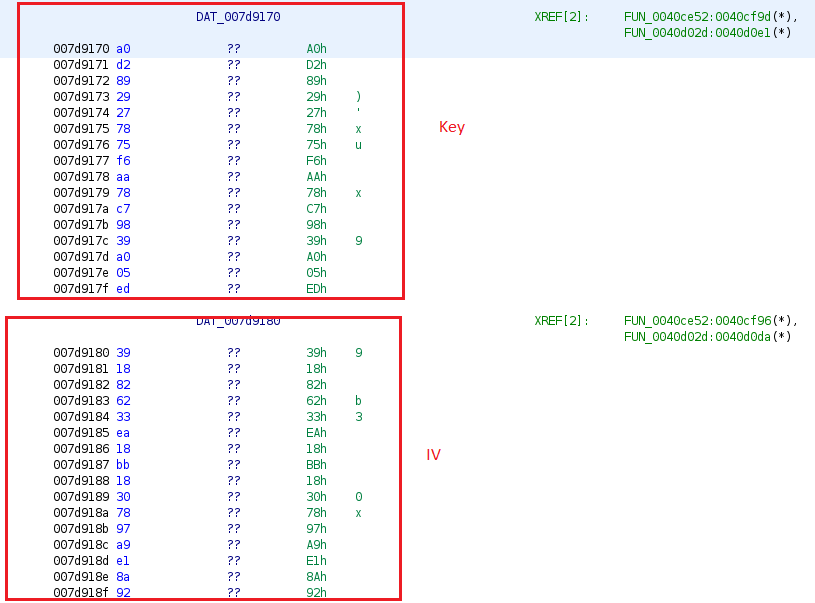Click the 'u' character on row 007d9176
The image size is (815, 603).
[x=359, y=145]
